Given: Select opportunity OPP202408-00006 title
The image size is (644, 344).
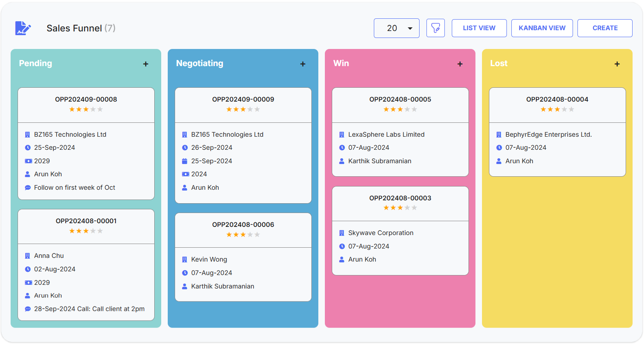Looking at the screenshot, I should tap(243, 224).
